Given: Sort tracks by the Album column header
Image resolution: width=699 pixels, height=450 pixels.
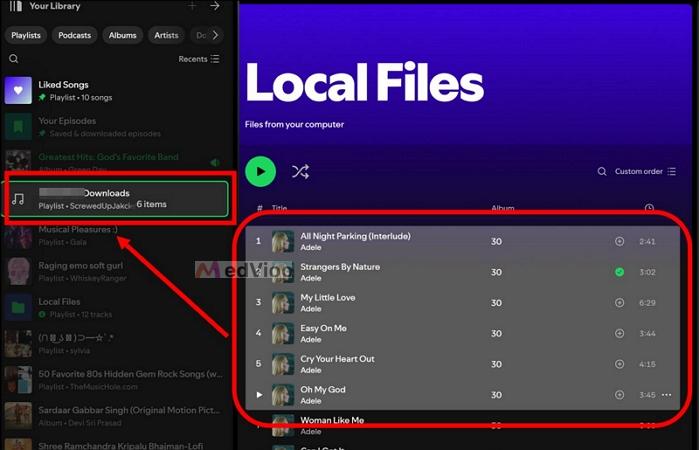Looking at the screenshot, I should [503, 208].
